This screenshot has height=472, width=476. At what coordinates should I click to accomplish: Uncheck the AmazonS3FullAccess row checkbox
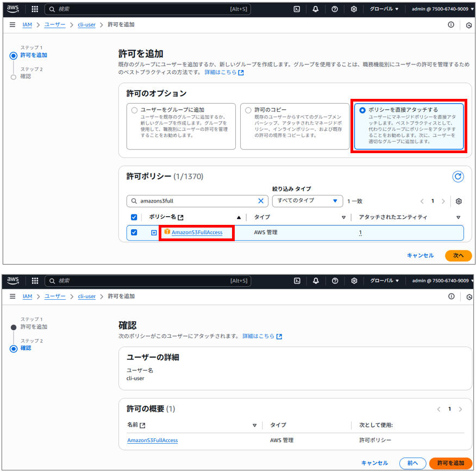tap(134, 232)
